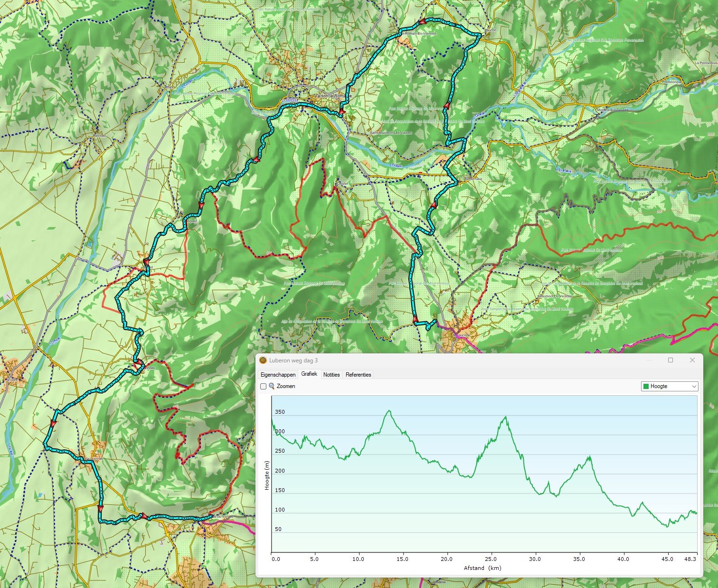
Task: Click the second graph peak near 26 km
Action: [506, 417]
